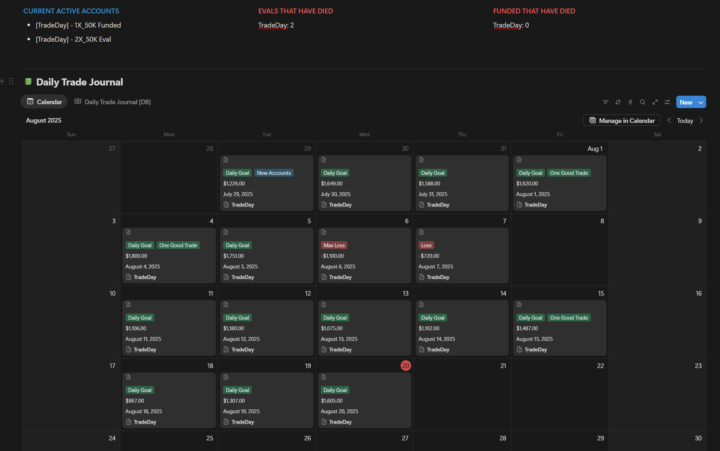
Task: Click Loss tag on August 7 entry
Action: coord(426,245)
